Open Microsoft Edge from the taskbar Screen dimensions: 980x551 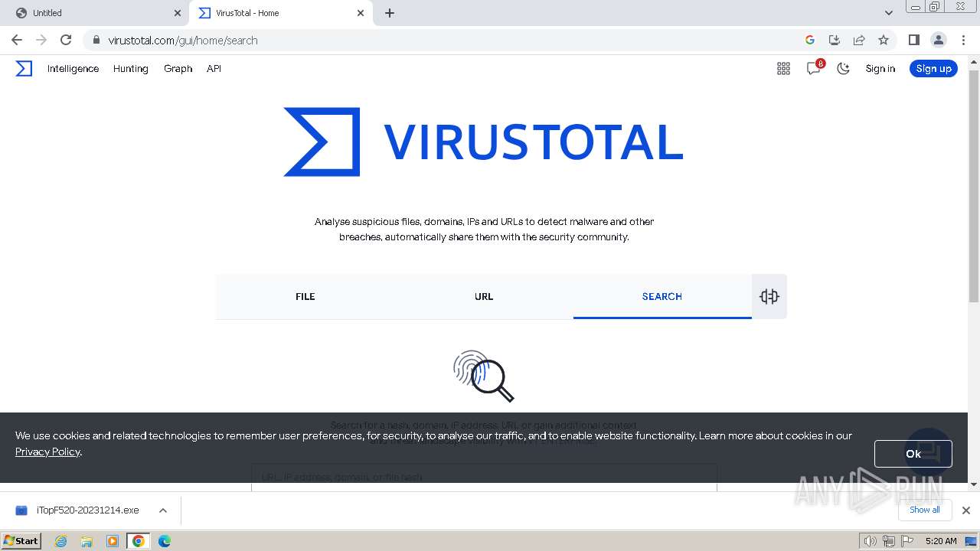(165, 541)
